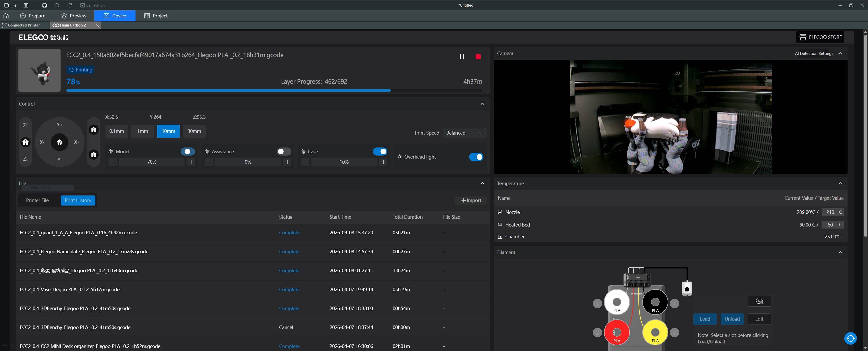Increase Model fan speed with plus

point(191,162)
